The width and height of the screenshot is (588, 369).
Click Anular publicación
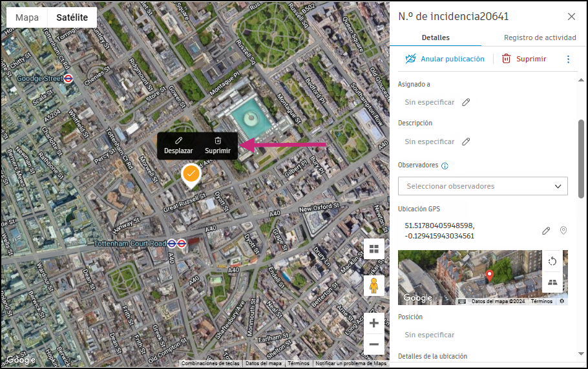pos(445,59)
